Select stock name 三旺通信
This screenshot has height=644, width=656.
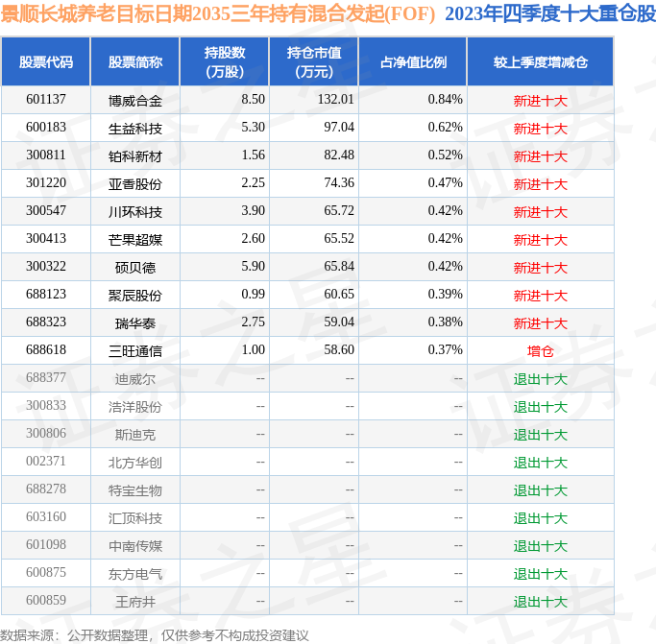135,351
